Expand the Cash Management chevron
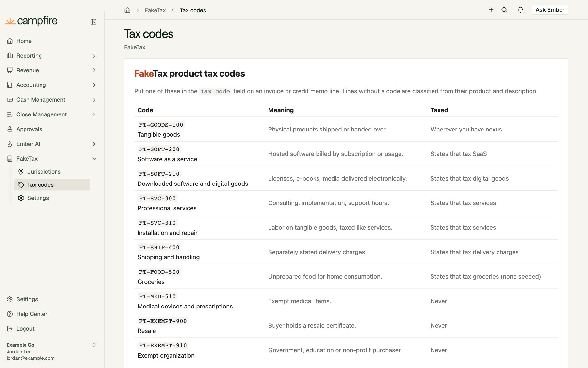Image resolution: width=588 pixels, height=368 pixels. pyautogui.click(x=94, y=100)
